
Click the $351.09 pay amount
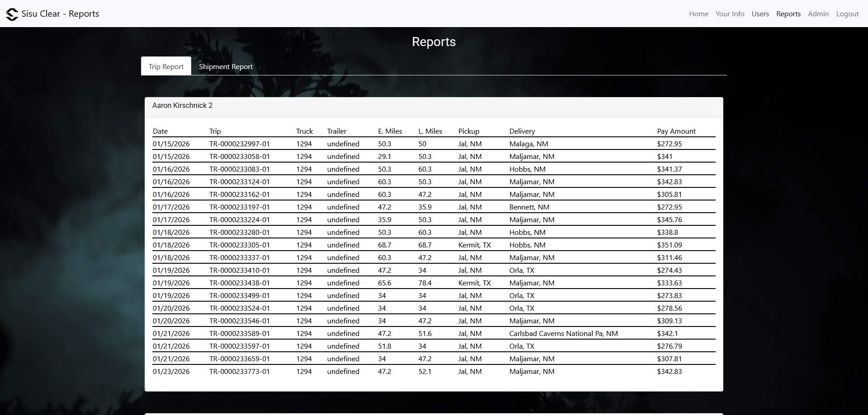click(669, 245)
